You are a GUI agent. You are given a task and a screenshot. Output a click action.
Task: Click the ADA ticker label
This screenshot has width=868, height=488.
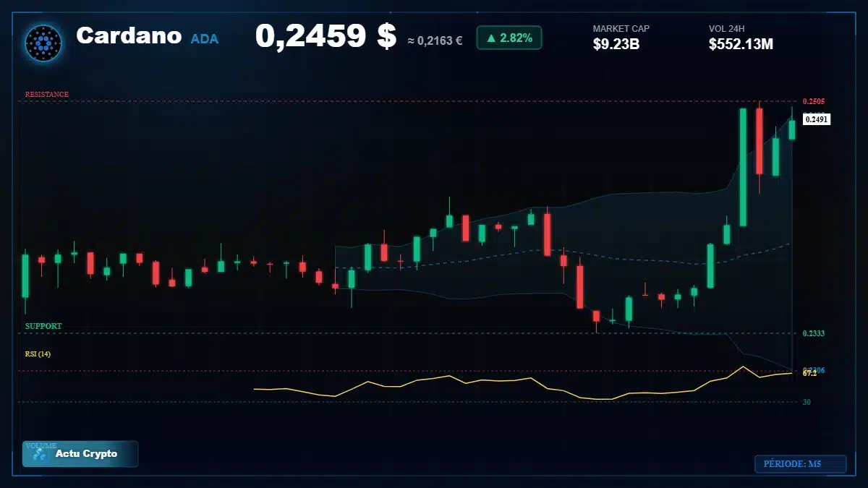[x=205, y=39]
